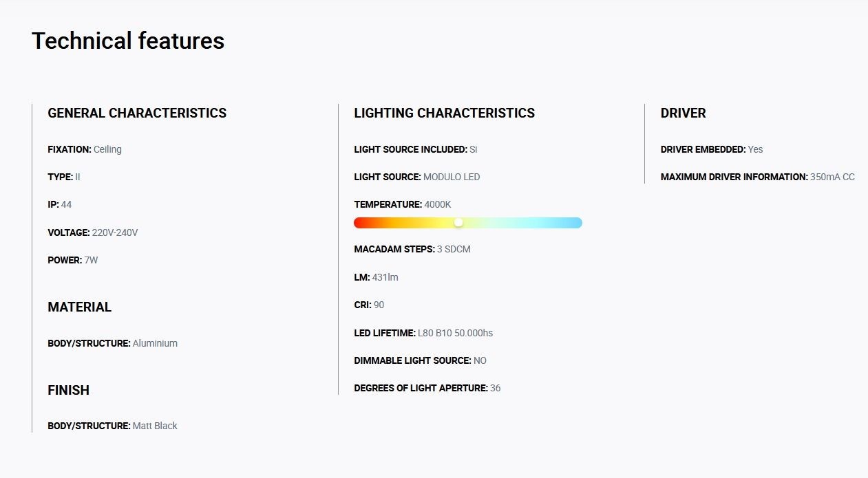
Task: Select the General Characteristics heading
Action: coord(137,113)
